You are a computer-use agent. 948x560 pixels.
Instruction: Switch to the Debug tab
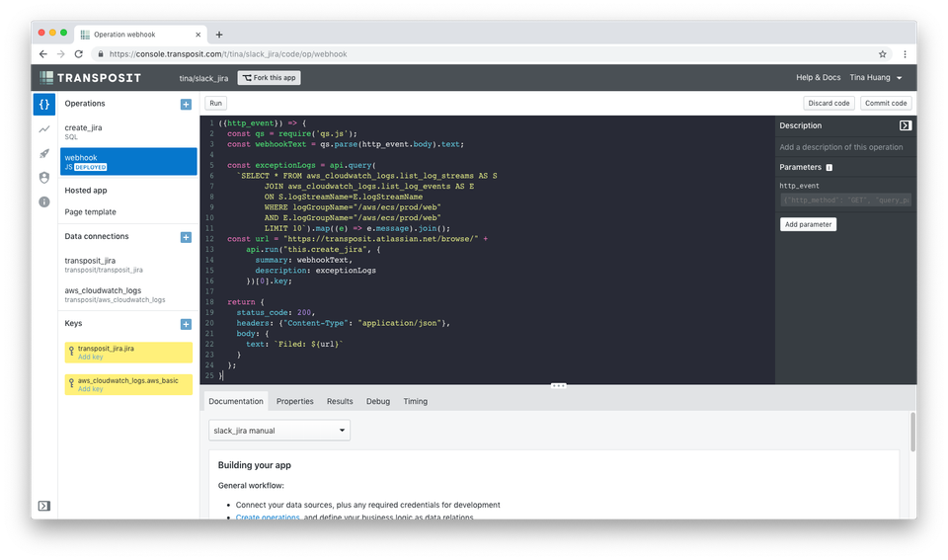pyautogui.click(x=378, y=401)
